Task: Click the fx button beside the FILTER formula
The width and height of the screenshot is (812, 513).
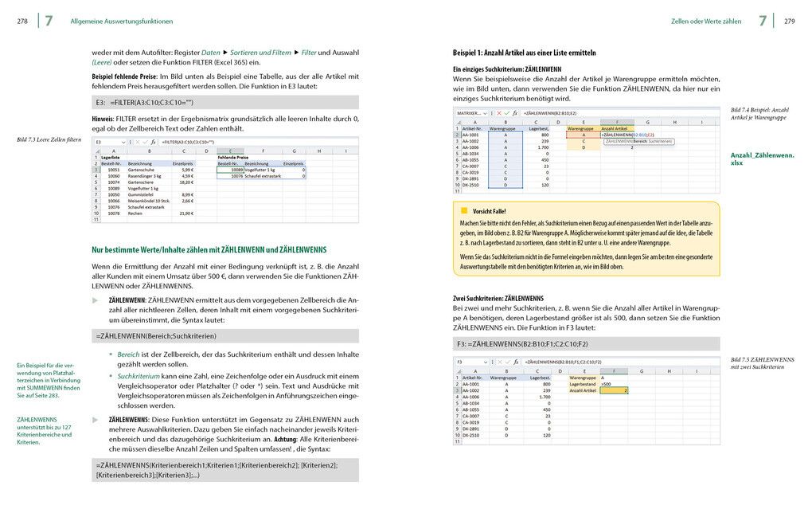Action: (x=154, y=142)
